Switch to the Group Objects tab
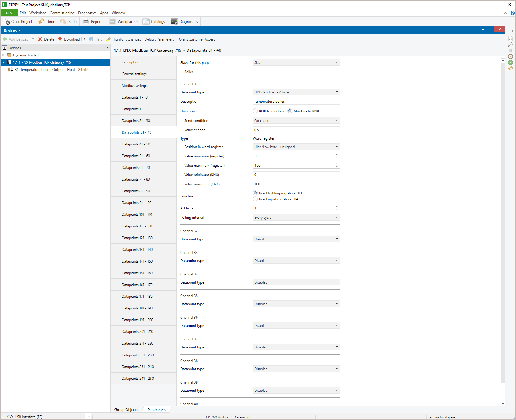This screenshot has width=516, height=420. pyautogui.click(x=126, y=409)
